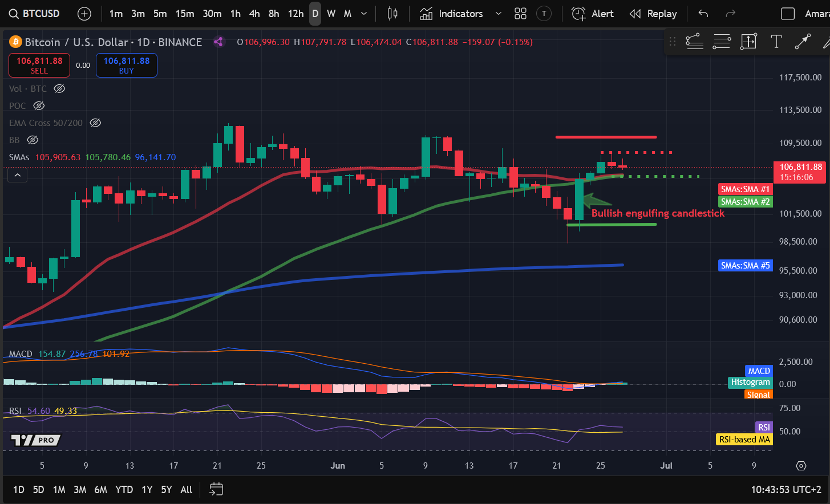Select the Text drawing tool
Image resolution: width=830 pixels, height=504 pixels.
pos(776,41)
